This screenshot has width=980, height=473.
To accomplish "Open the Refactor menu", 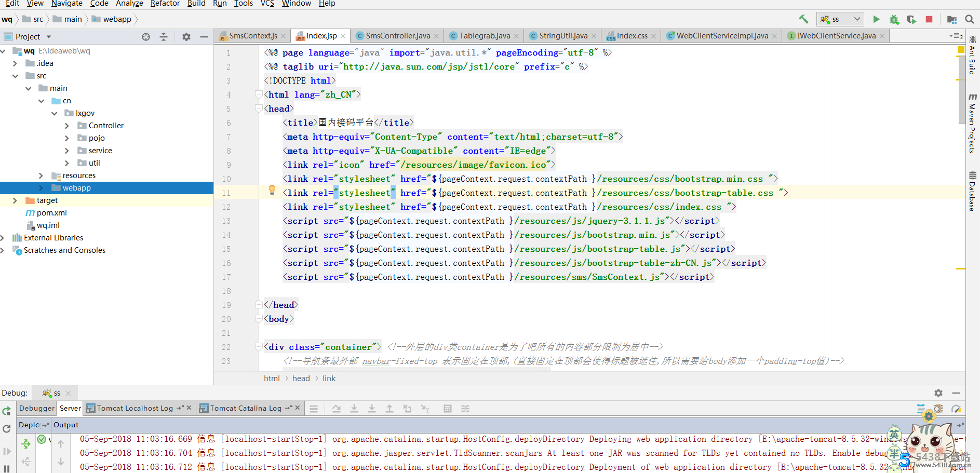I will point(165,4).
